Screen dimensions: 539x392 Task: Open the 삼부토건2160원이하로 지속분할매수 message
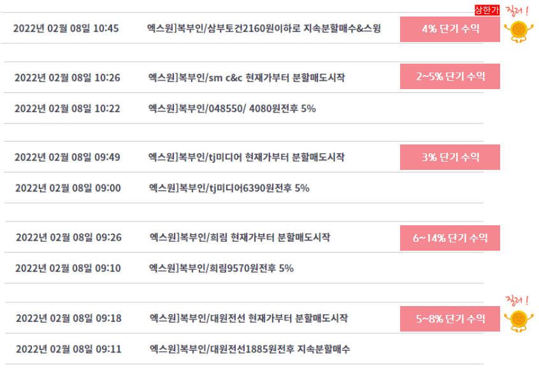pyautogui.click(x=264, y=28)
